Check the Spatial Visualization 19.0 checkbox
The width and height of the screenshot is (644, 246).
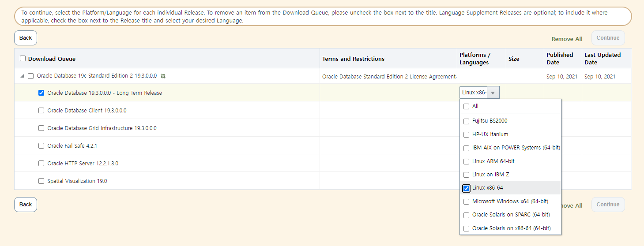click(x=41, y=181)
